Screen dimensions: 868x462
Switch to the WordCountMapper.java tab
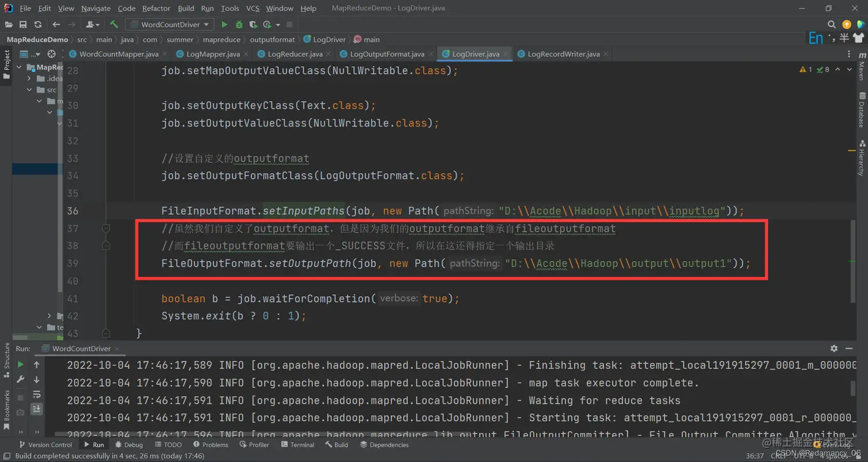click(x=119, y=54)
